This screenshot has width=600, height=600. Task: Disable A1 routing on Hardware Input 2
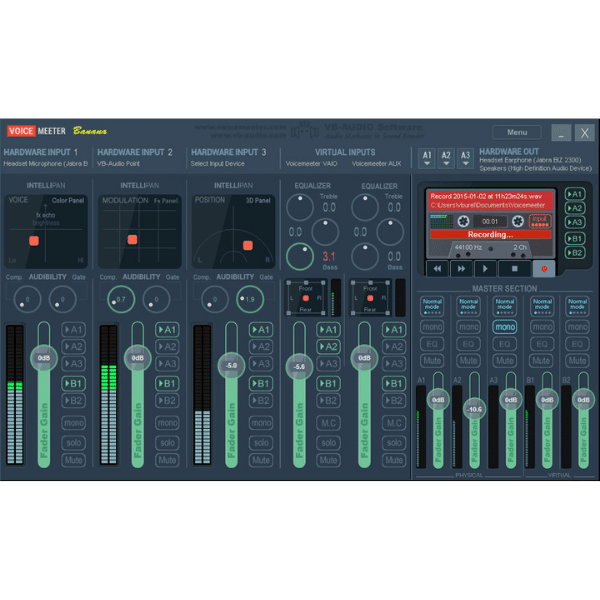pyautogui.click(x=167, y=329)
